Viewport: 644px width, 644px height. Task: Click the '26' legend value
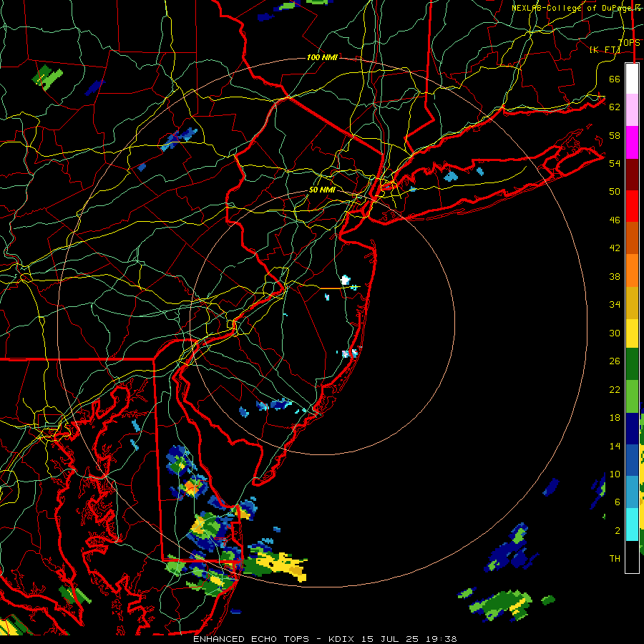pyautogui.click(x=615, y=361)
